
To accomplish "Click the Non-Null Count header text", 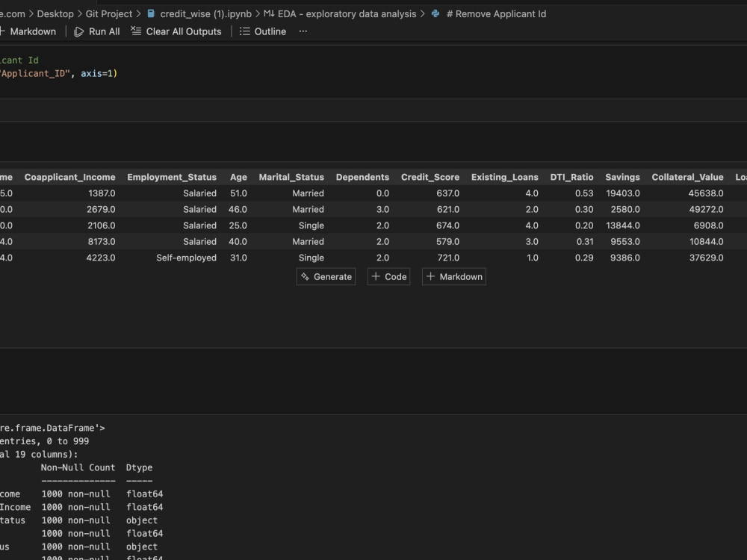I will [78, 467].
